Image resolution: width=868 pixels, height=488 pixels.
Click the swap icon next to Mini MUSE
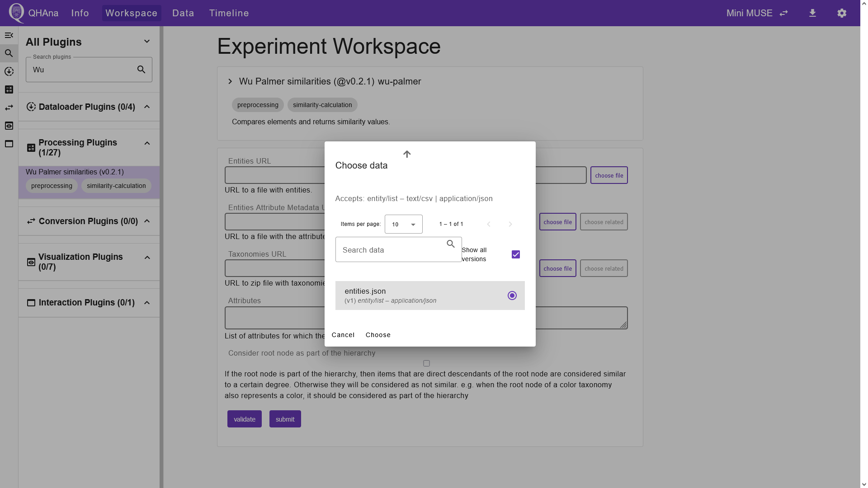pyautogui.click(x=783, y=13)
